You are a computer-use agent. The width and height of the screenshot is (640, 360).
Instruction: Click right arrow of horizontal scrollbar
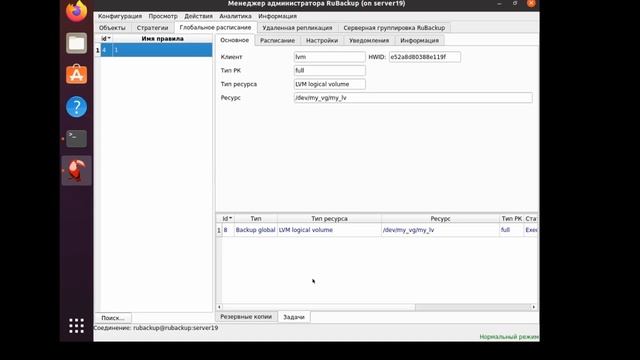click(x=533, y=307)
